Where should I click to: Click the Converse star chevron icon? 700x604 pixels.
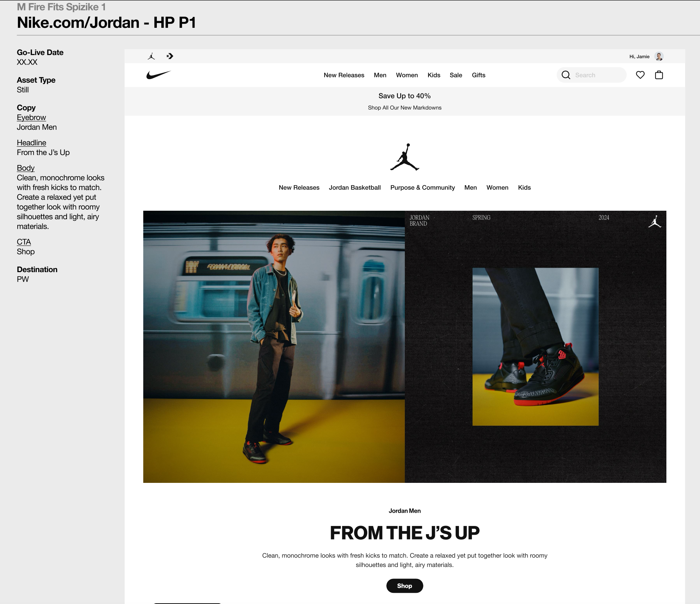point(170,56)
